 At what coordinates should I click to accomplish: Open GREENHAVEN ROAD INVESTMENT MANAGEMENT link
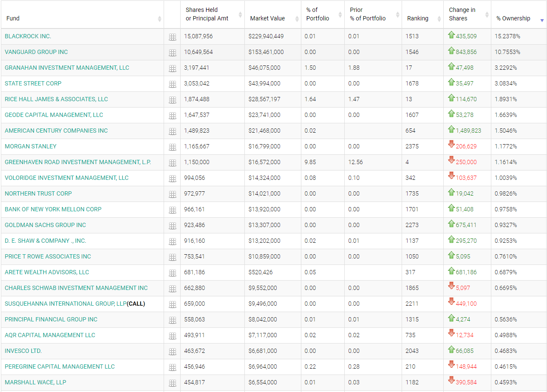pos(78,162)
